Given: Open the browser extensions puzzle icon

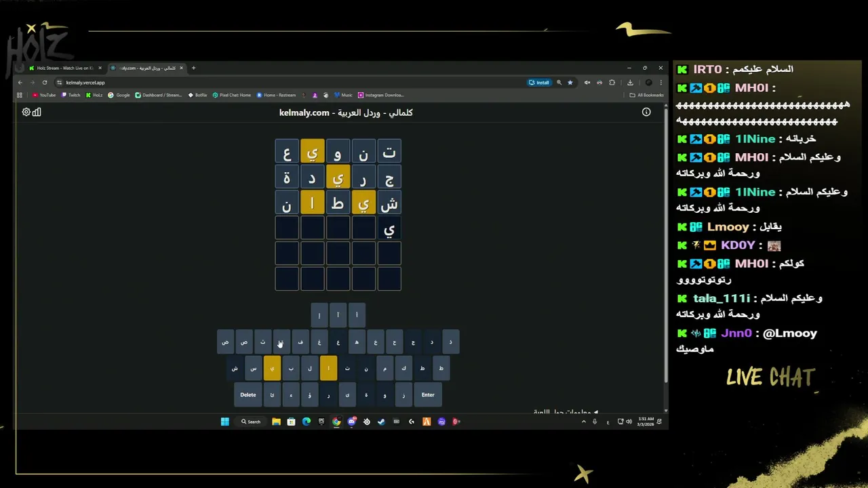Looking at the screenshot, I should pos(612,83).
